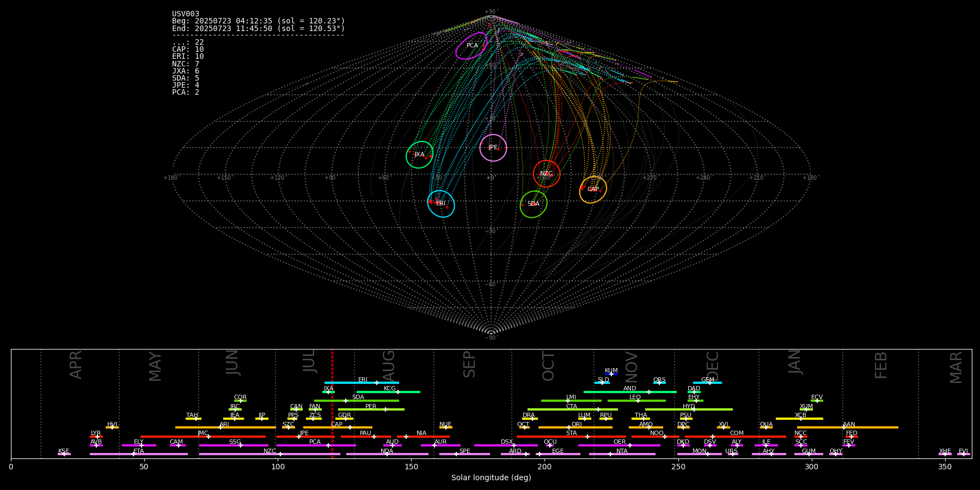Select the APR month label
This screenshot has width=980, height=490.
76,365
